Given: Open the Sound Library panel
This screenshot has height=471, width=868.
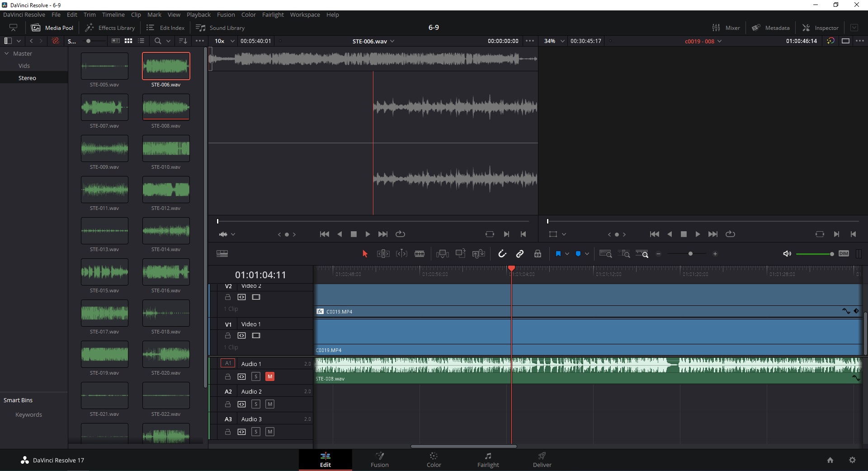Looking at the screenshot, I should (x=220, y=28).
